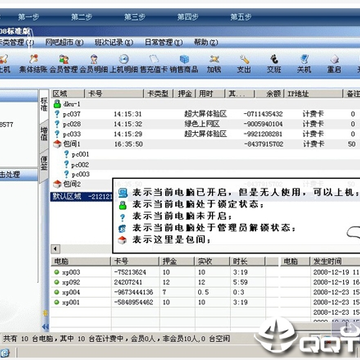Click the taskbar icon at bottom left
Screen dimensions: 360x360
[5, 352]
